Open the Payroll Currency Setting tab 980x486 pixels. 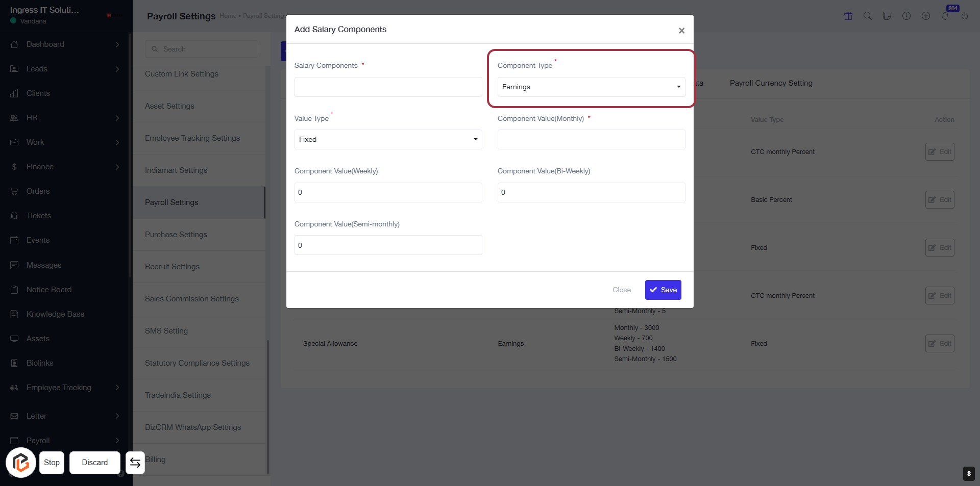tap(771, 83)
